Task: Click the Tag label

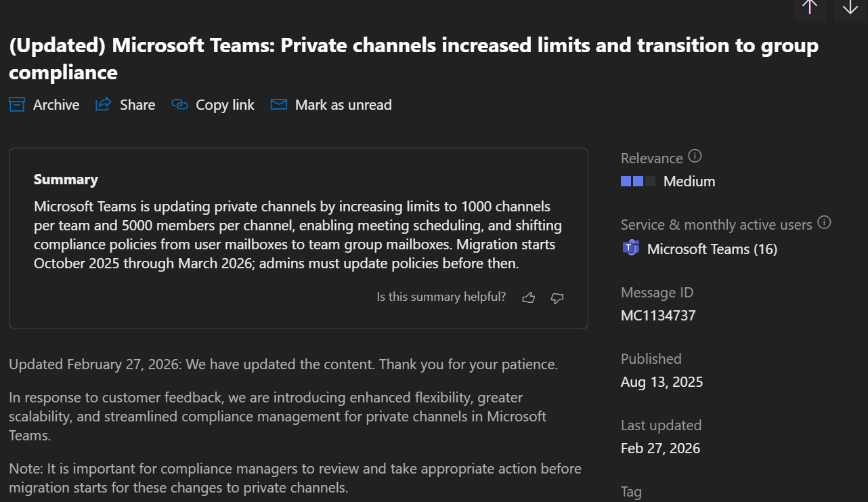Action: [631, 492]
